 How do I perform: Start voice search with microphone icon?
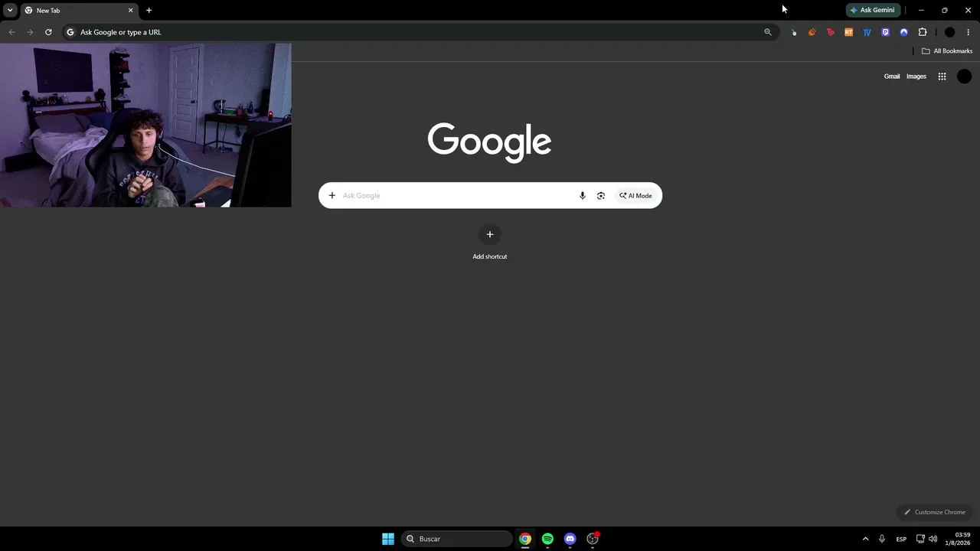point(583,196)
